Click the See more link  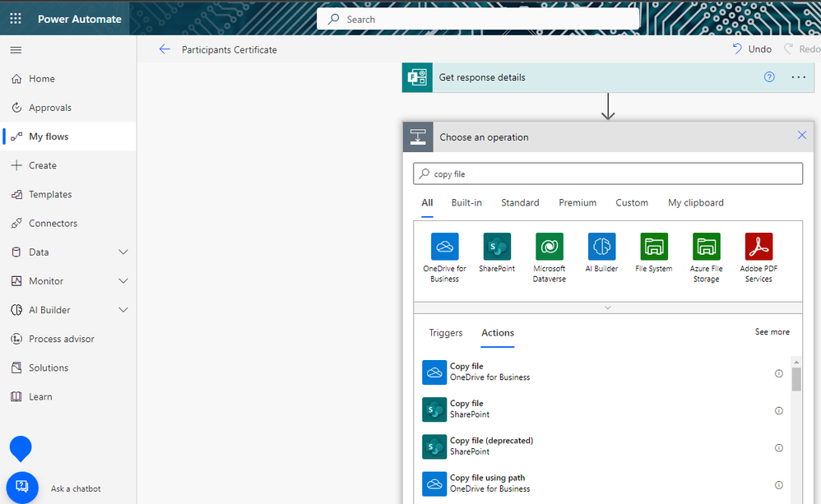pyautogui.click(x=772, y=332)
